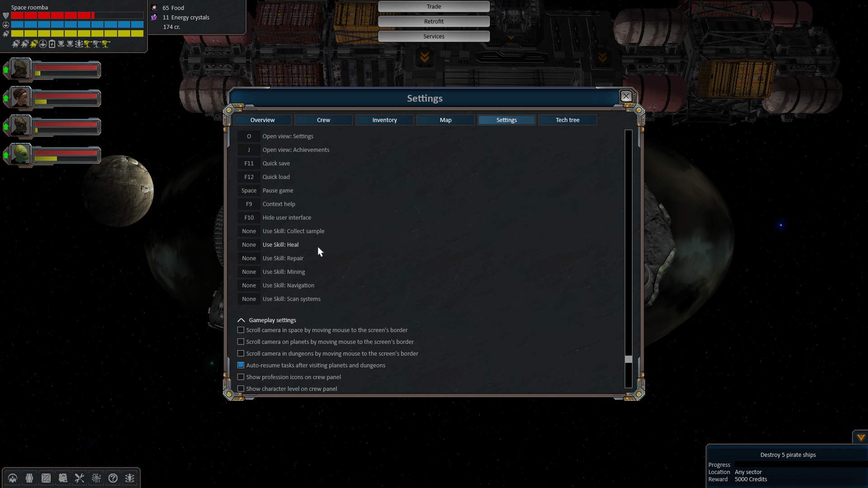Click the Energy crystals resource icon
The width and height of the screenshot is (868, 488).
click(155, 17)
